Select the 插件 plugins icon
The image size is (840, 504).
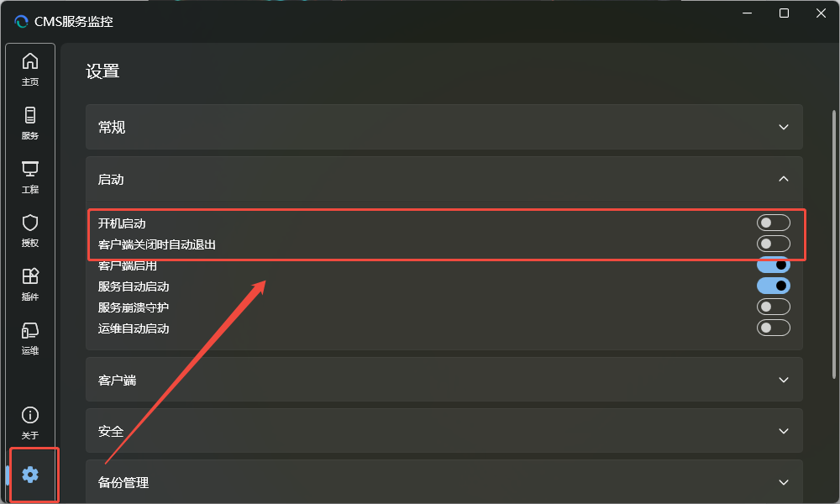click(30, 283)
